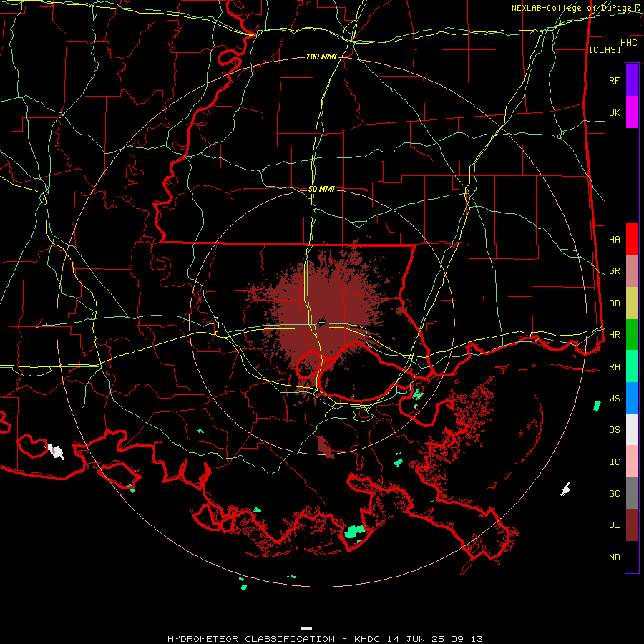Pick the yellow BD legend swatch
Screen dimensions: 644x644
(x=632, y=303)
